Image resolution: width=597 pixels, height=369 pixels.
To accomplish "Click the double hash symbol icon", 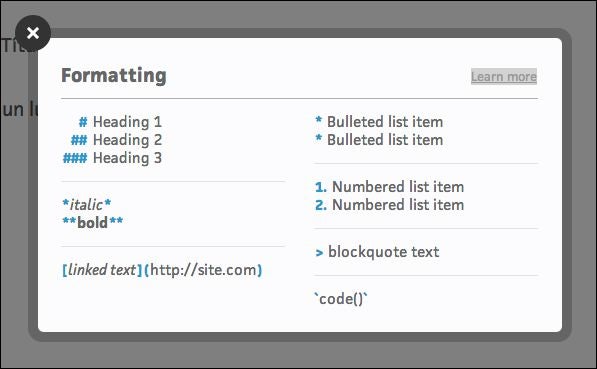I will point(79,140).
